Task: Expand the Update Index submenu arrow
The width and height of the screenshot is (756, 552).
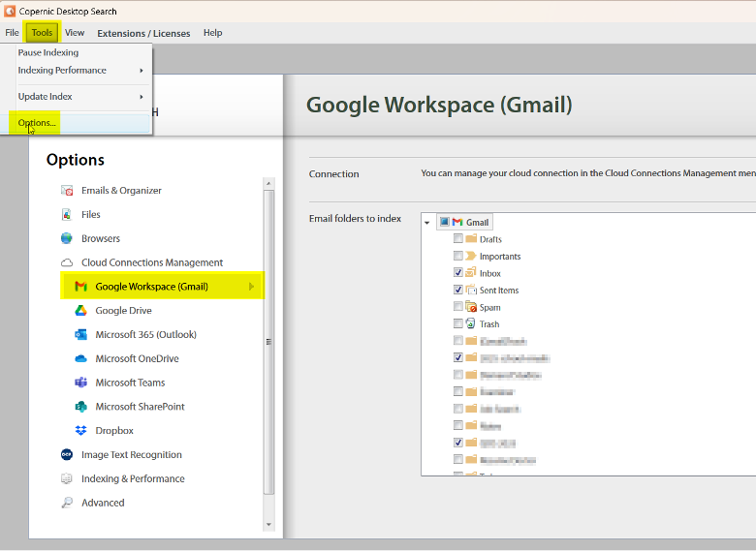Action: 142,97
